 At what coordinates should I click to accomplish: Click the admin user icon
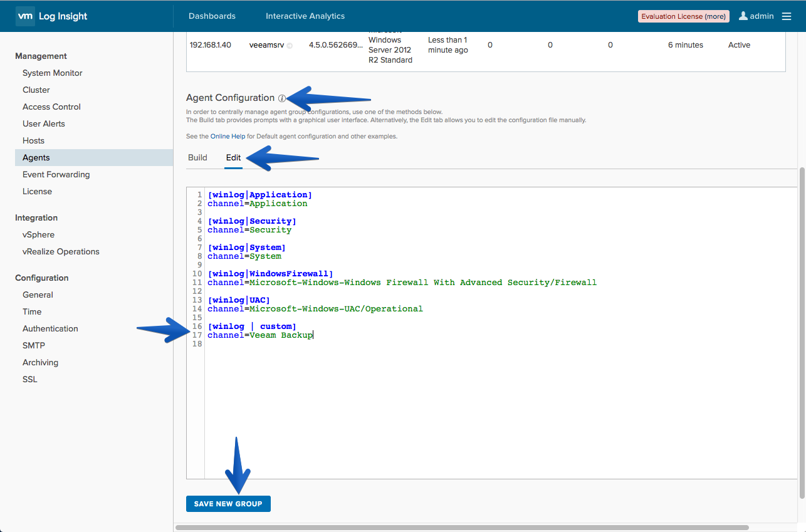click(743, 16)
